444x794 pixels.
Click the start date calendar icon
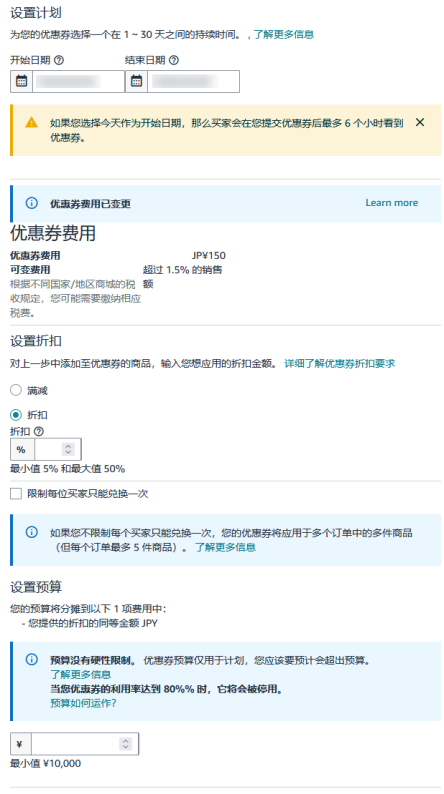[21, 81]
